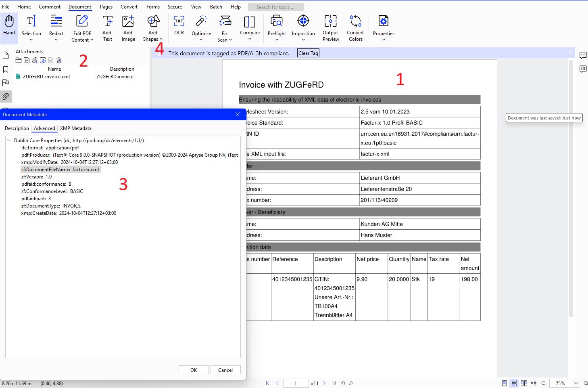Enable two-page layout view

[524, 383]
